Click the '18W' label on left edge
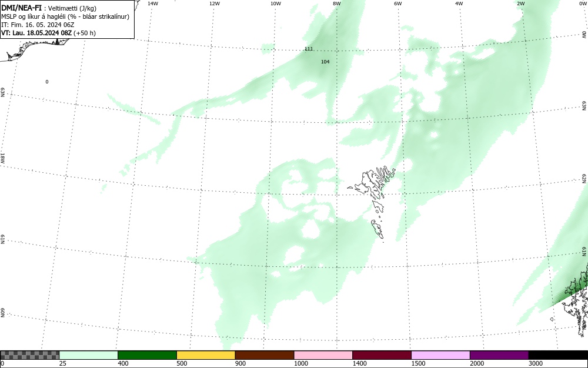The width and height of the screenshot is (588, 368). point(2,158)
